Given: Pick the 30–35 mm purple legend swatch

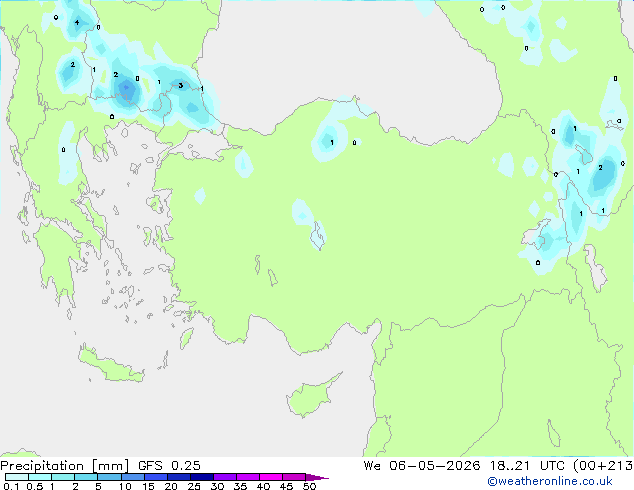Looking at the screenshot, I should coord(224,477).
